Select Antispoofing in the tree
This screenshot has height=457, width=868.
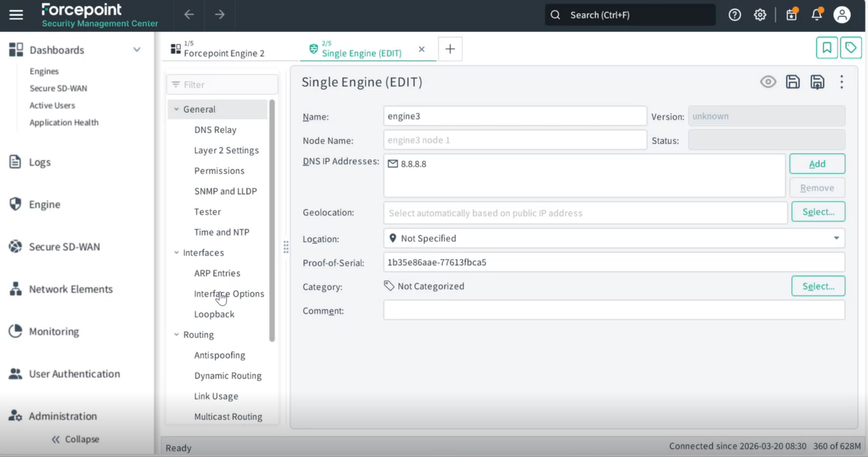tap(219, 355)
